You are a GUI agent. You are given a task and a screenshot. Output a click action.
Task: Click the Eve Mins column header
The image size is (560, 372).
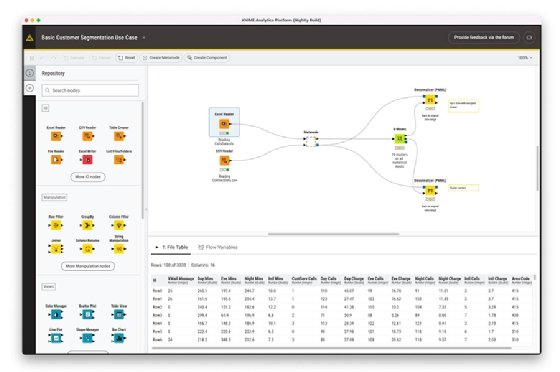[x=231, y=280]
